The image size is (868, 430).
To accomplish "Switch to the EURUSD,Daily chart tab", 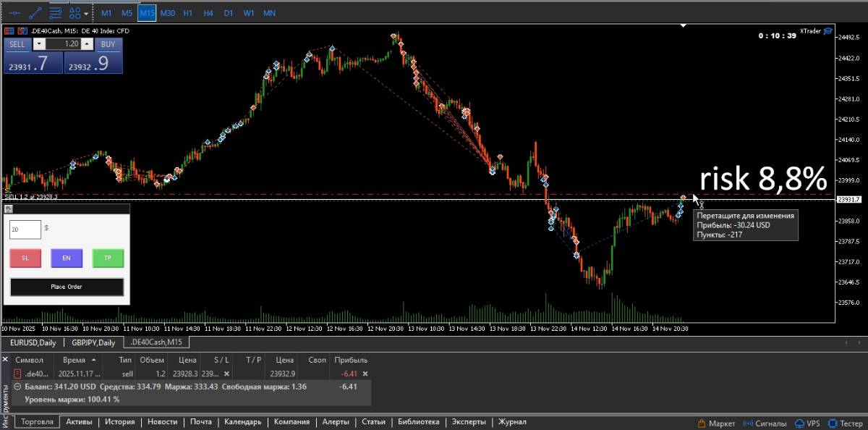I will coord(33,342).
